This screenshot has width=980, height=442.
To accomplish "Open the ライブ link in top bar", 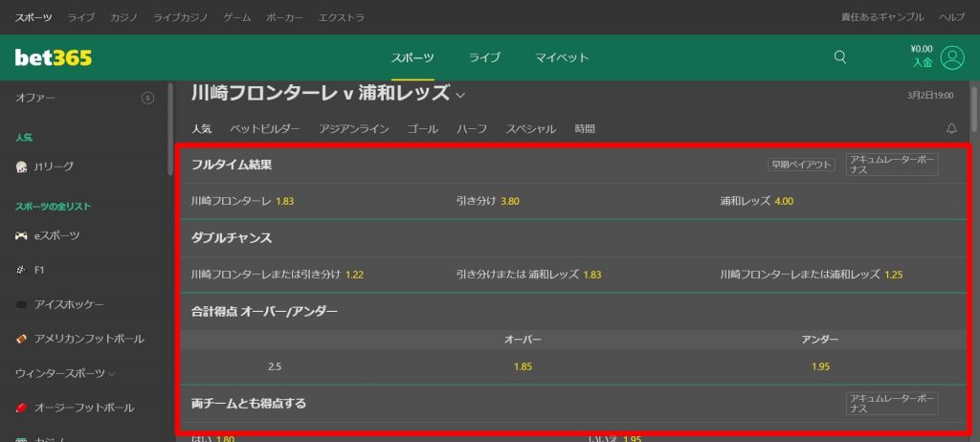I will (x=81, y=17).
